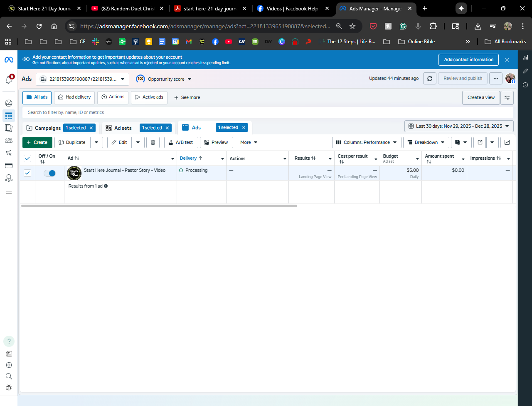Click the search filter input field
Screen dimensions: 532x406
pyautogui.click(x=266, y=112)
